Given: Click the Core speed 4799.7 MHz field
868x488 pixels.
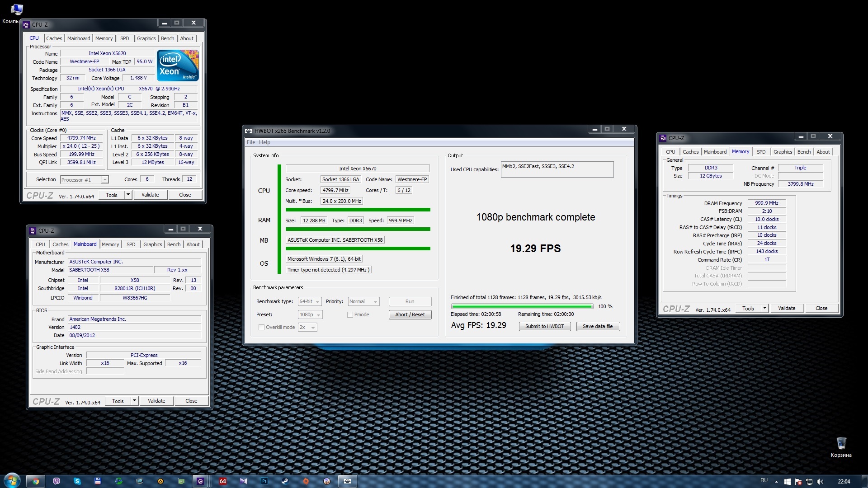Looking at the screenshot, I should click(335, 191).
